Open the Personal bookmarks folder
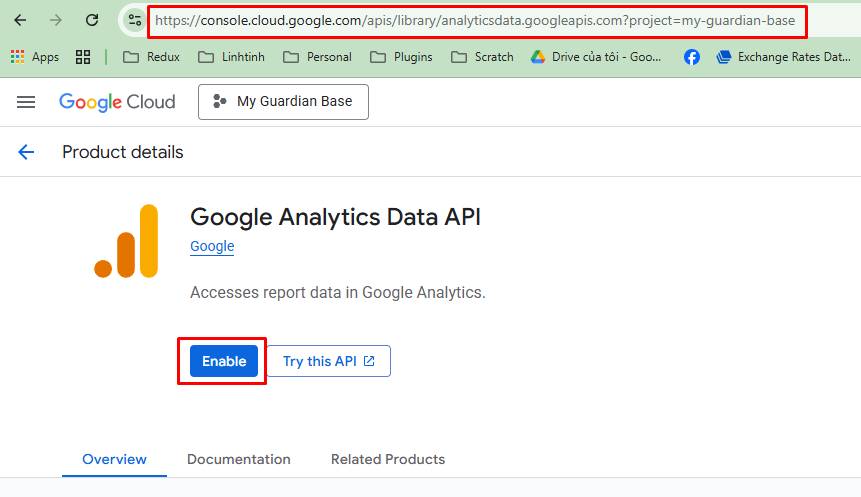Screen dimensions: 861x497 [x=317, y=57]
